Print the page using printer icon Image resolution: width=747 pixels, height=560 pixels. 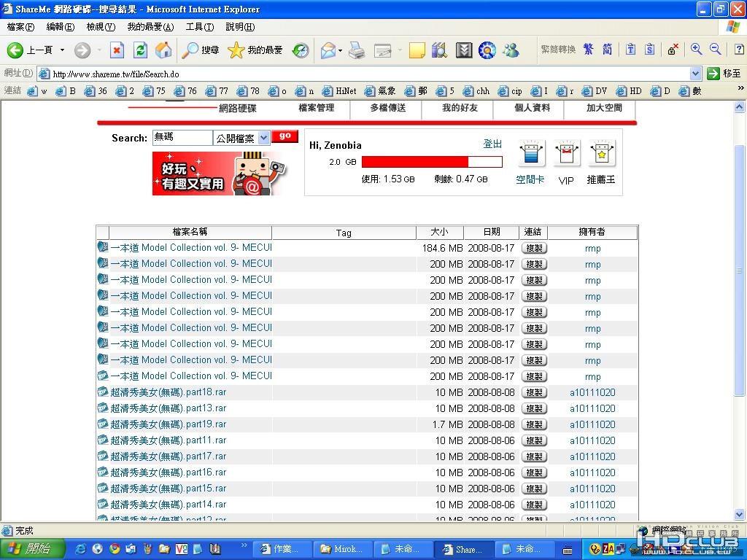pos(356,50)
